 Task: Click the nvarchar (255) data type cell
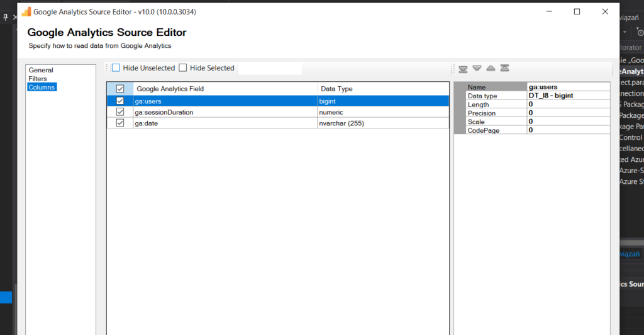(x=383, y=123)
